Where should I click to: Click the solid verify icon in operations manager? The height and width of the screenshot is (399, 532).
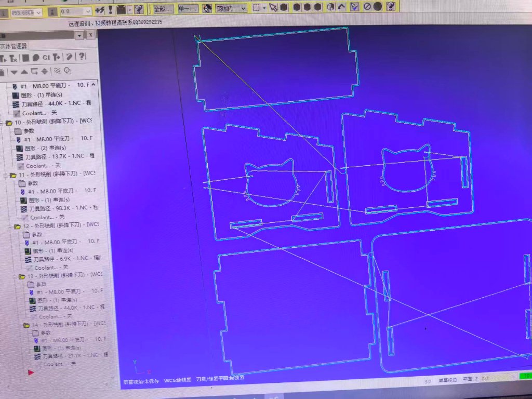point(36,58)
